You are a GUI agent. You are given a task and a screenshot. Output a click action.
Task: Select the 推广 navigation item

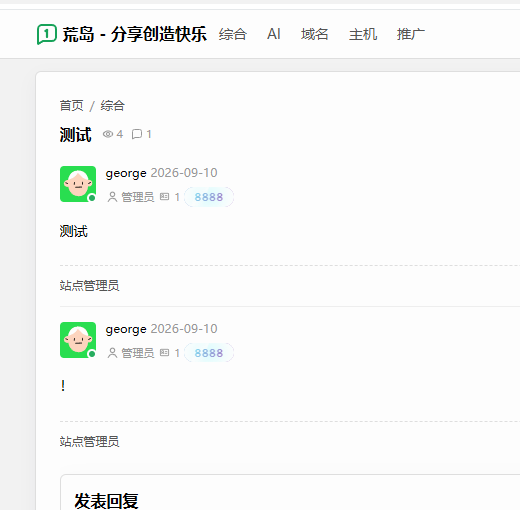[411, 34]
